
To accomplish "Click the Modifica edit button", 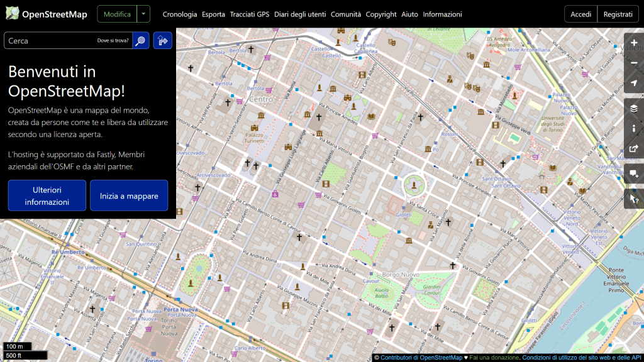I will coord(118,14).
